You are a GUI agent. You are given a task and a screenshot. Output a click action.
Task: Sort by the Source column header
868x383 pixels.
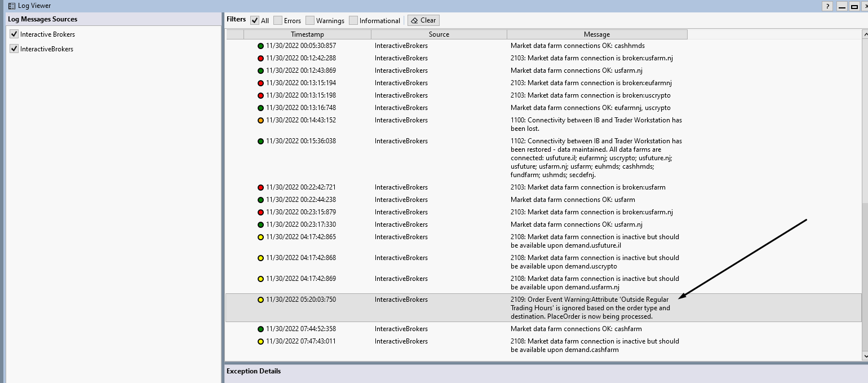tap(439, 34)
